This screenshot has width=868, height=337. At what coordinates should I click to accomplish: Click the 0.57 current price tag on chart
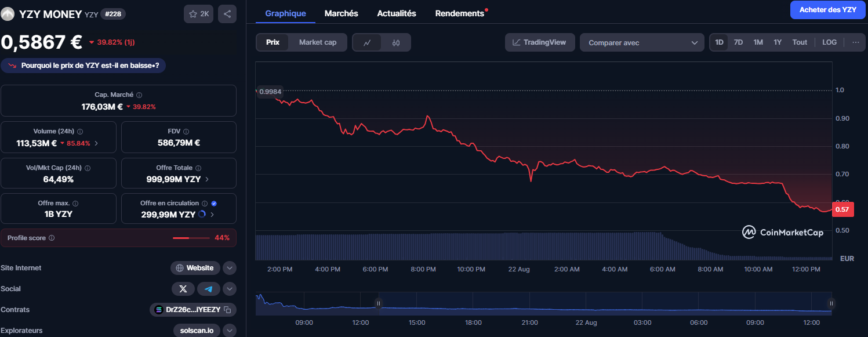[842, 209]
